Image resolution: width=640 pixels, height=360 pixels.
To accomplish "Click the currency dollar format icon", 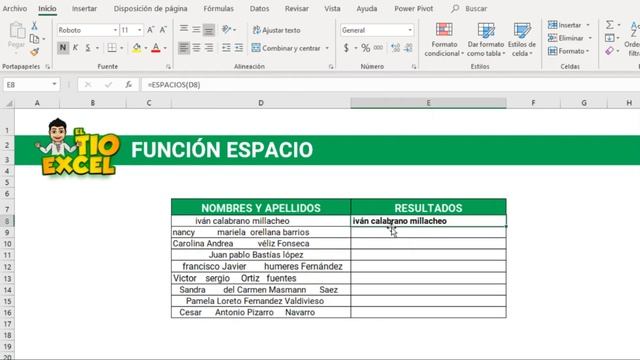I will pyautogui.click(x=346, y=48).
